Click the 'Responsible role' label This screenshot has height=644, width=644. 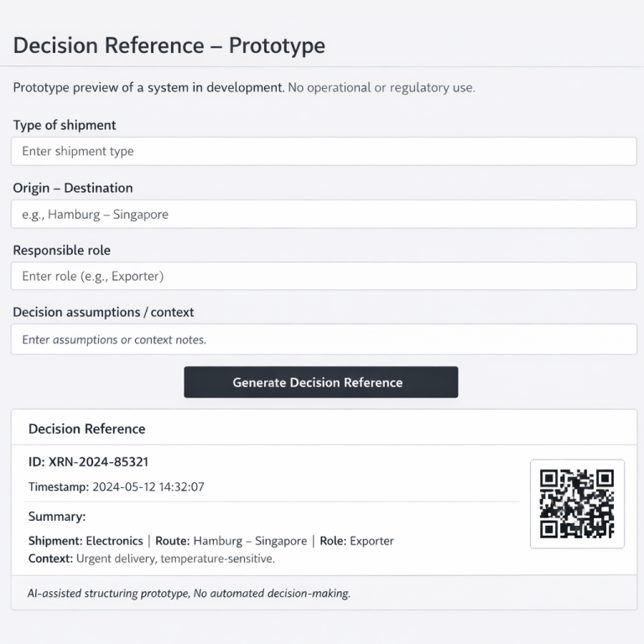click(x=61, y=250)
